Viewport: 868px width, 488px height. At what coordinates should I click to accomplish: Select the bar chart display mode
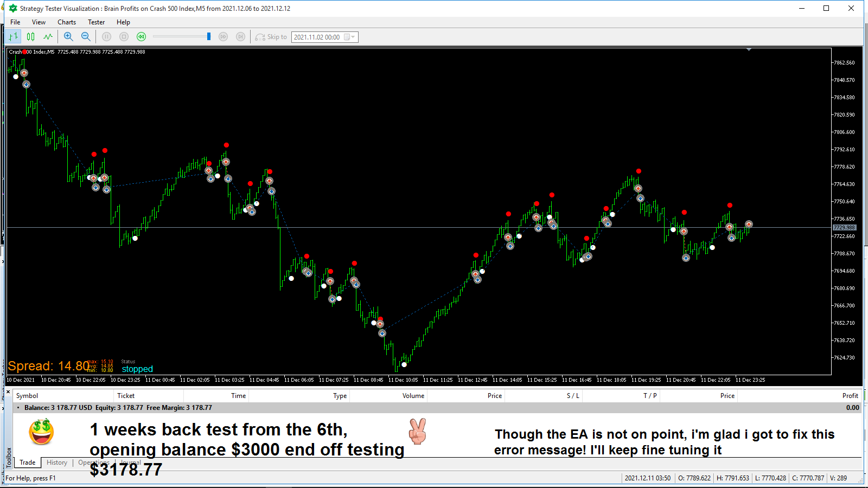click(x=14, y=36)
